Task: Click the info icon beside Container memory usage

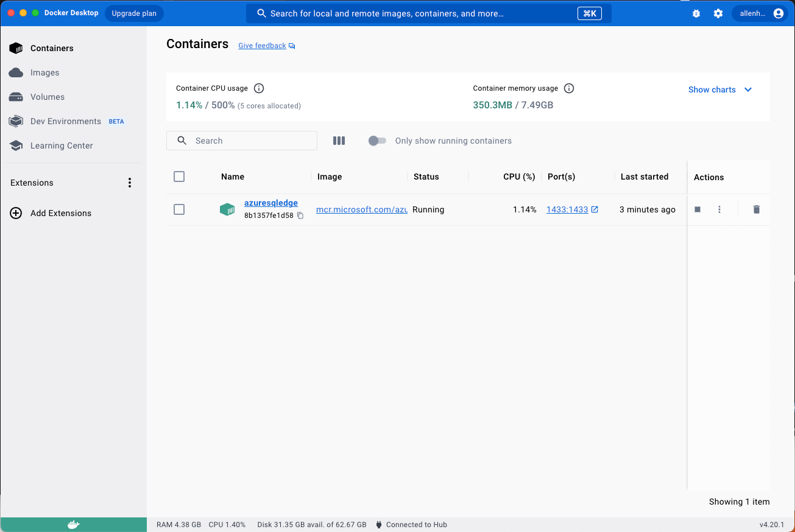Action: coord(569,88)
